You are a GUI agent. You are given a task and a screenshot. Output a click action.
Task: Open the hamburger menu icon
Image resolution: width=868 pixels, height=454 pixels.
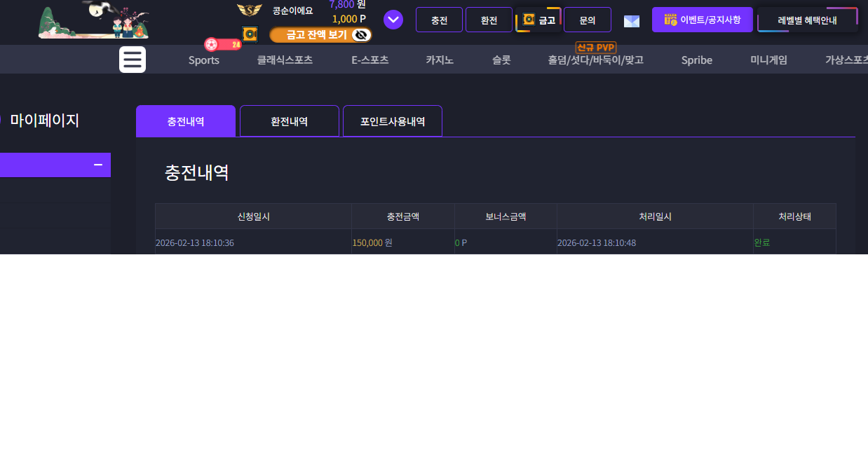click(x=133, y=60)
